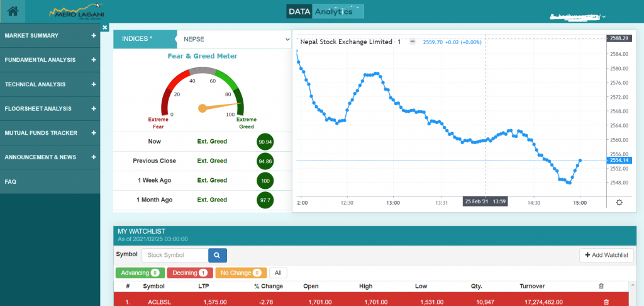Click the -2.78 percent change cell
Screen dimensions: 644x306
coord(267,302)
